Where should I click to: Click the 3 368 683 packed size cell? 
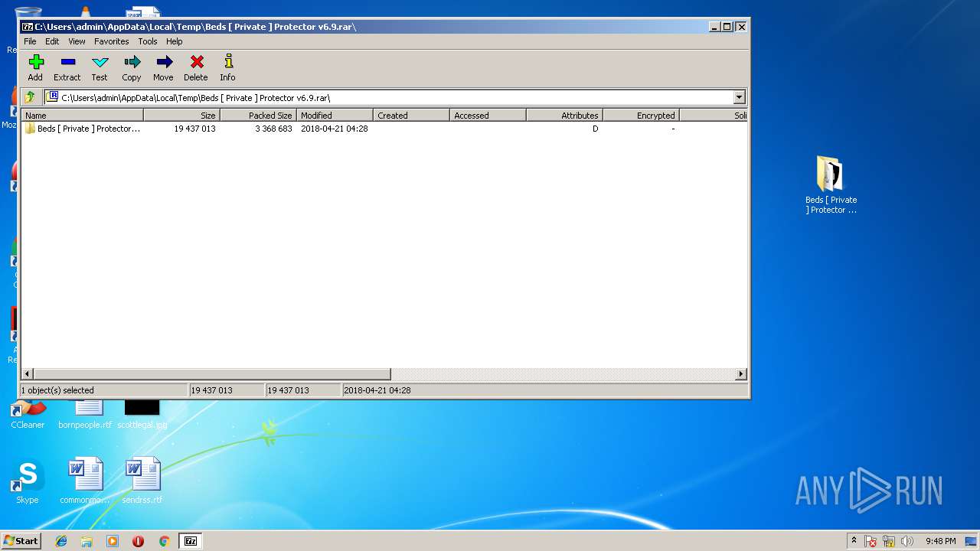coord(273,129)
